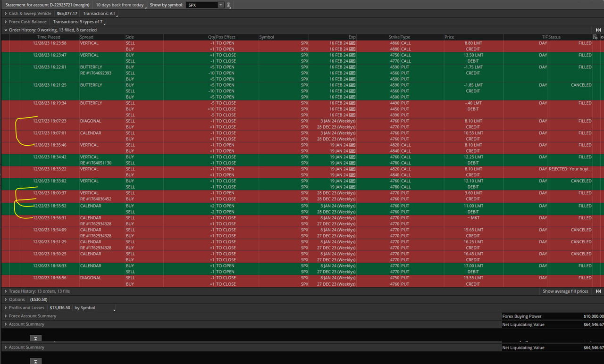604x364 pixels.
Task: Collapse all rows using the butterfly icon
Action: pyautogui.click(x=598, y=30)
